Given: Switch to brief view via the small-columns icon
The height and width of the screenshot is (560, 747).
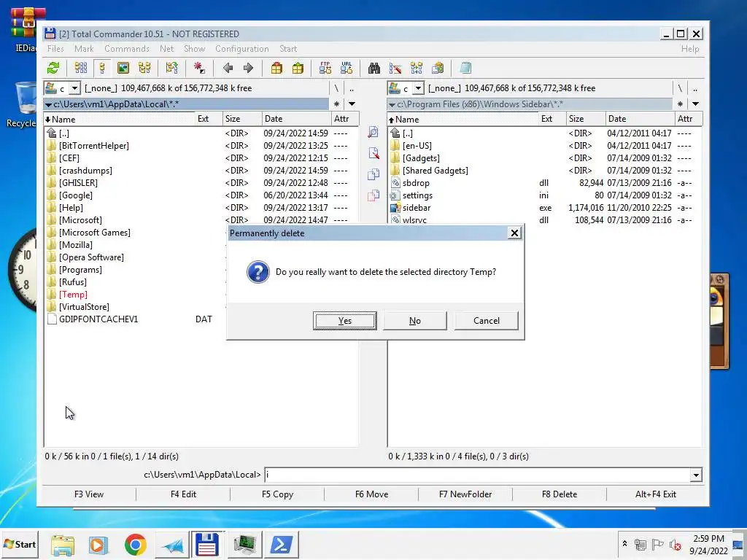Looking at the screenshot, I should point(81,68).
